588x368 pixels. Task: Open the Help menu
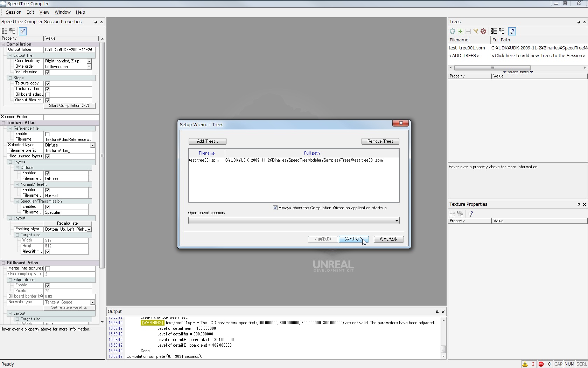pos(80,12)
